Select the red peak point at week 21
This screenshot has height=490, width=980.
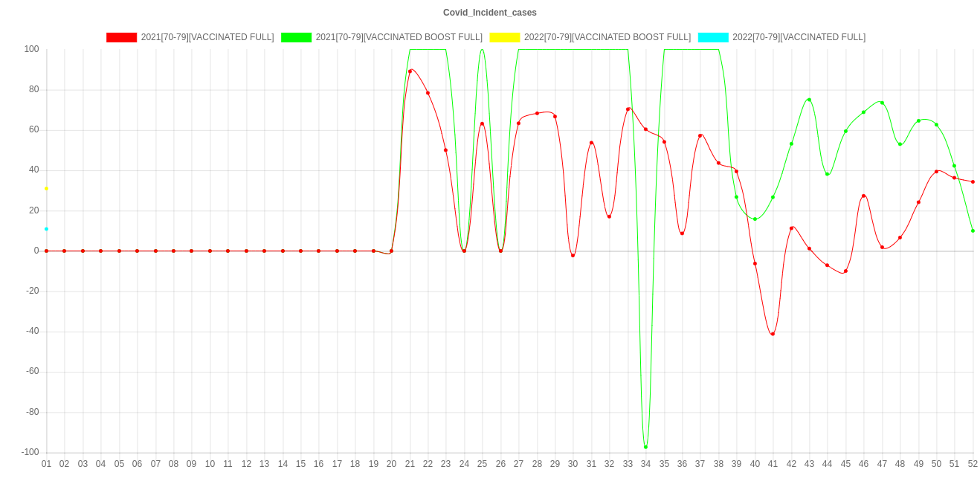click(x=410, y=71)
